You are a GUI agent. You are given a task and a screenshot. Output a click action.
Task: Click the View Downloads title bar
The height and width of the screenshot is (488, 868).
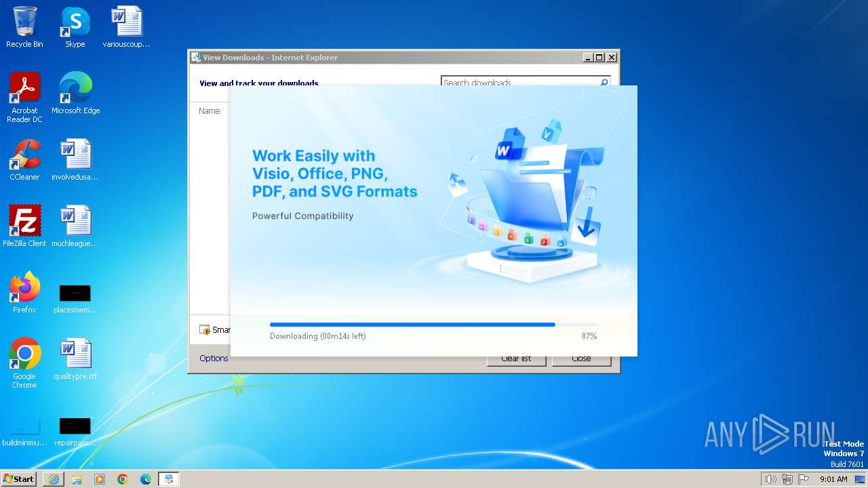[x=385, y=58]
